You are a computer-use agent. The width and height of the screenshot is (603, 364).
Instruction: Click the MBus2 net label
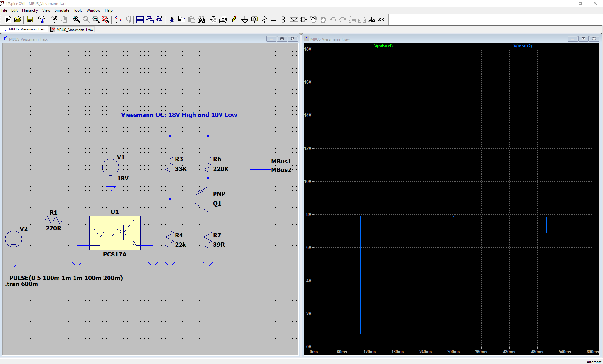281,170
